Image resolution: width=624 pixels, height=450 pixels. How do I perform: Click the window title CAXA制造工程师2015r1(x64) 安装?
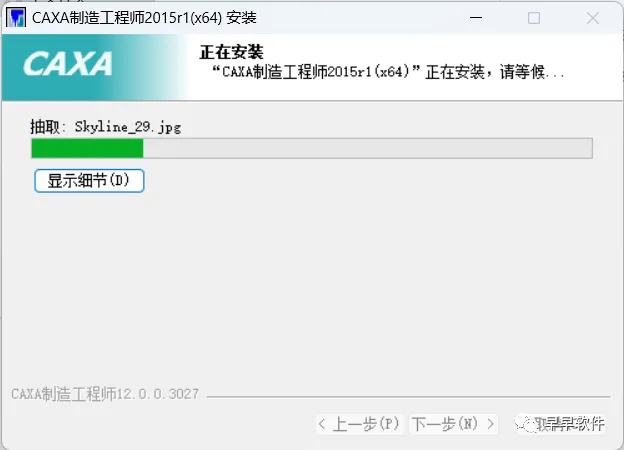coord(144,18)
